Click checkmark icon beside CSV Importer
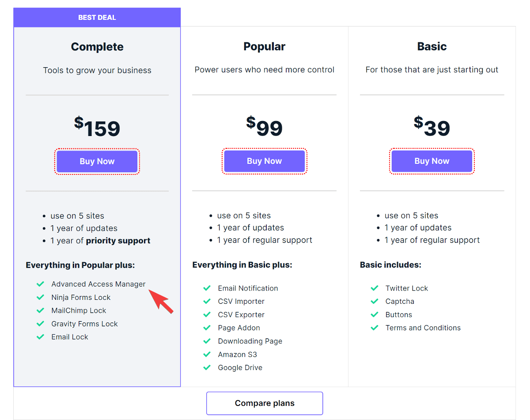The image size is (530, 420). (x=207, y=302)
